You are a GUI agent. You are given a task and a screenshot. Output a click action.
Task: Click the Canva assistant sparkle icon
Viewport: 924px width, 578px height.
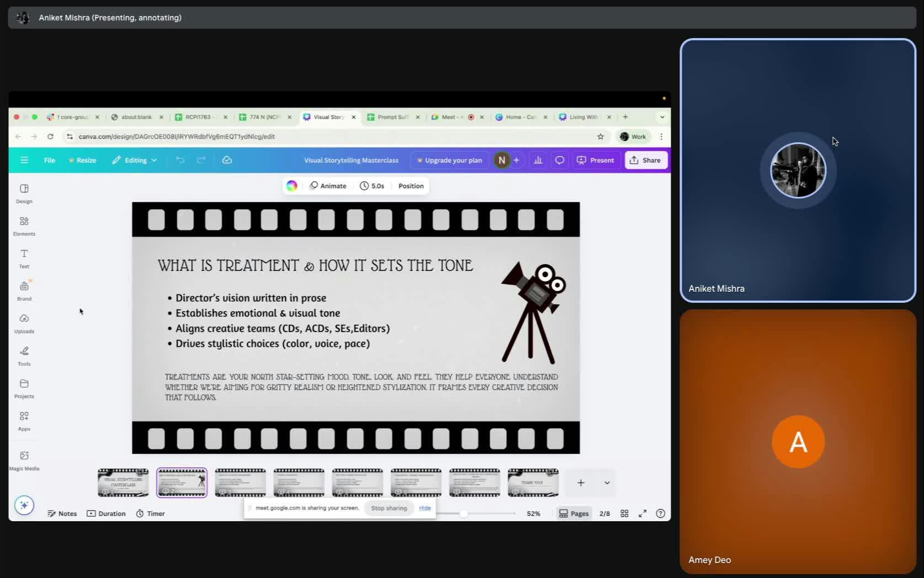point(24,505)
